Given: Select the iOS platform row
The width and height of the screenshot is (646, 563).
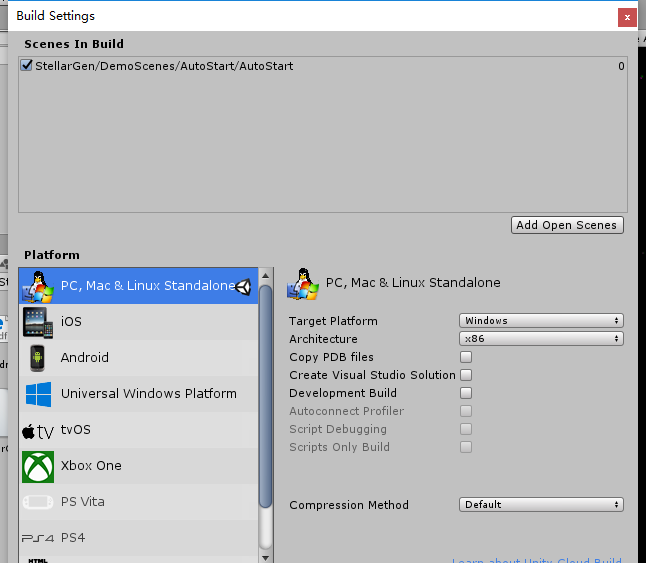Looking at the screenshot, I should tap(138, 322).
